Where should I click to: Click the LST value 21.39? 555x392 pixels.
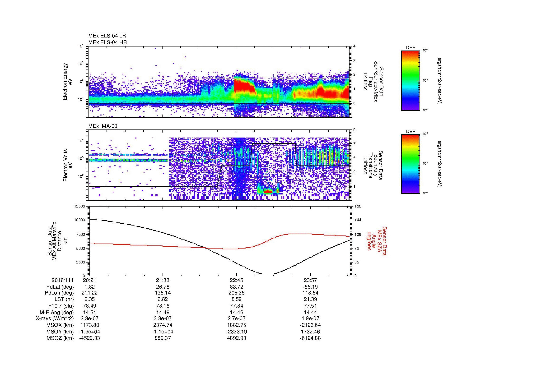[310, 300]
